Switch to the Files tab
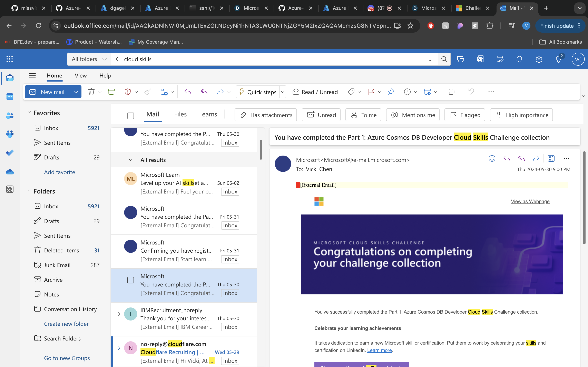Image resolution: width=588 pixels, height=367 pixels. coord(180,114)
